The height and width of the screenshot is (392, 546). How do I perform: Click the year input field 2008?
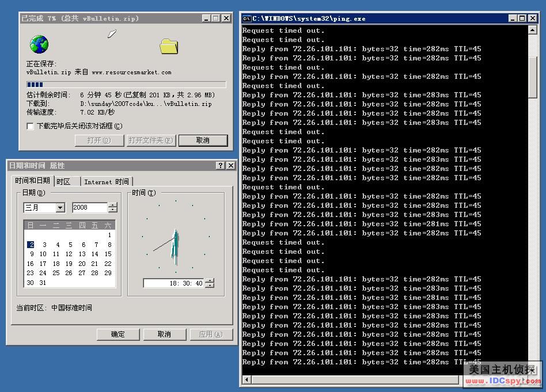pos(90,207)
